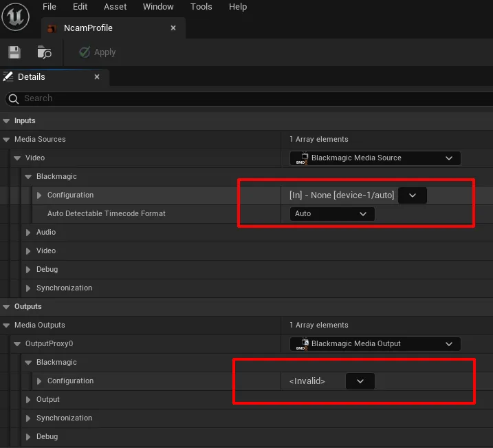The height and width of the screenshot is (448, 493).
Task: Click the Apply button
Action: pyautogui.click(x=98, y=52)
